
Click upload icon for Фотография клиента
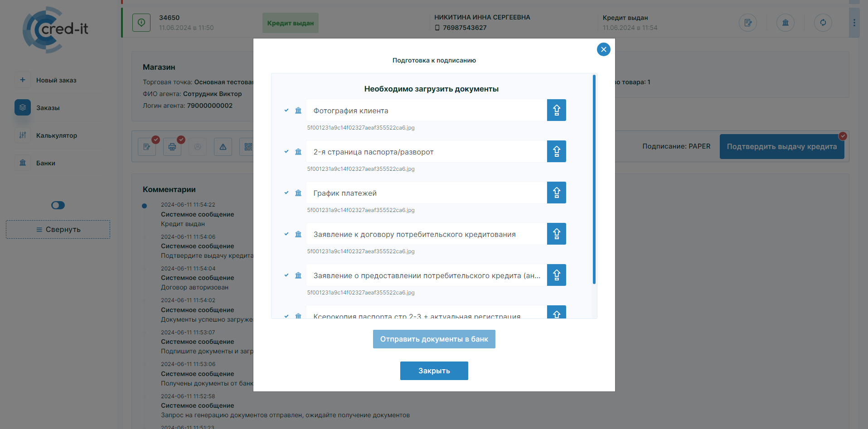(x=556, y=110)
